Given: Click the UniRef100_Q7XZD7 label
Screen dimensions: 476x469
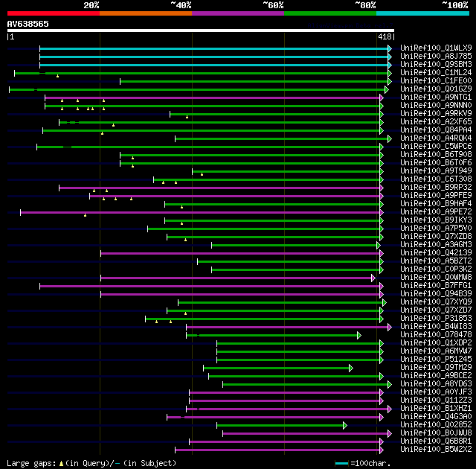Looking at the screenshot, I should click(x=436, y=310).
